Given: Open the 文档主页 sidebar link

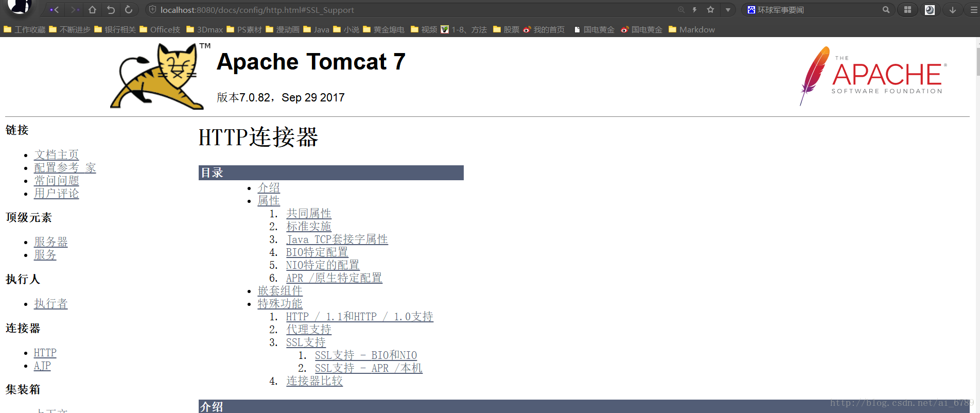Looking at the screenshot, I should tap(57, 155).
